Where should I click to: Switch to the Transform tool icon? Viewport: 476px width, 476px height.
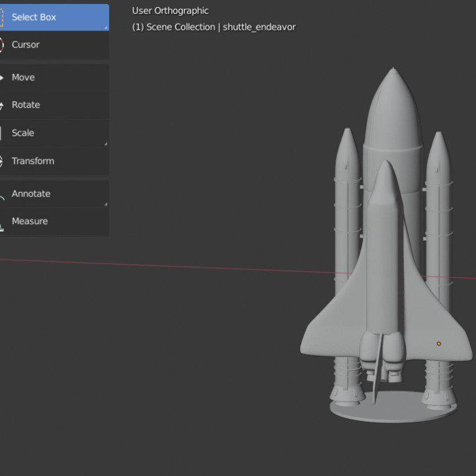(x=2, y=161)
